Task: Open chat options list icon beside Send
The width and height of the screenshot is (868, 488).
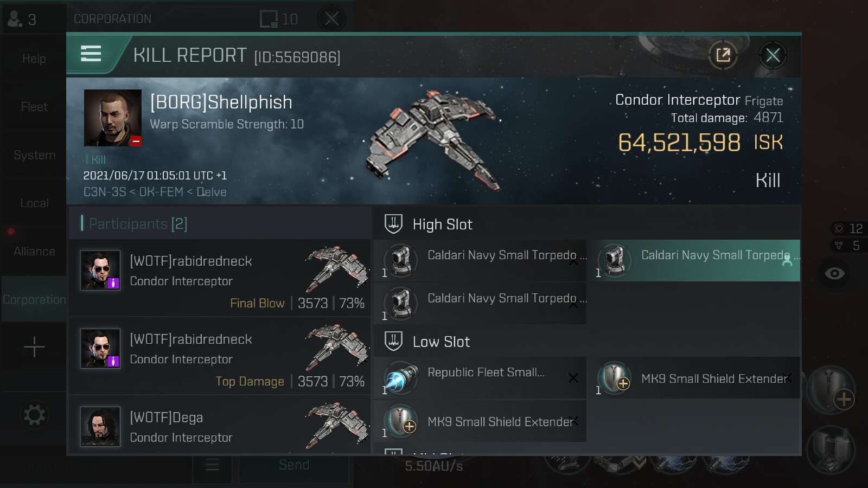Action: point(213,465)
